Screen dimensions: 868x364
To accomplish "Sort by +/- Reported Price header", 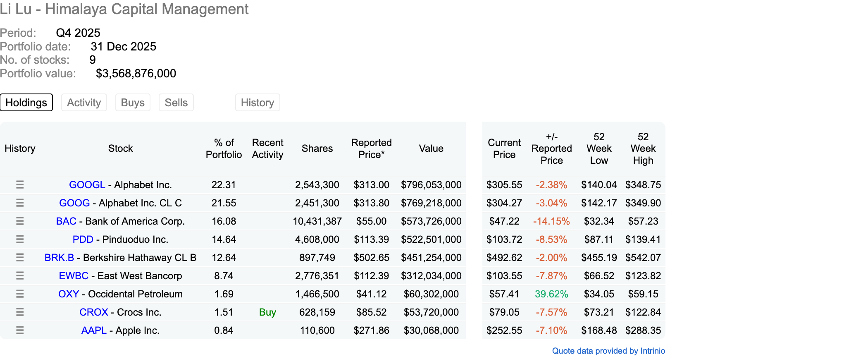I will click(551, 148).
